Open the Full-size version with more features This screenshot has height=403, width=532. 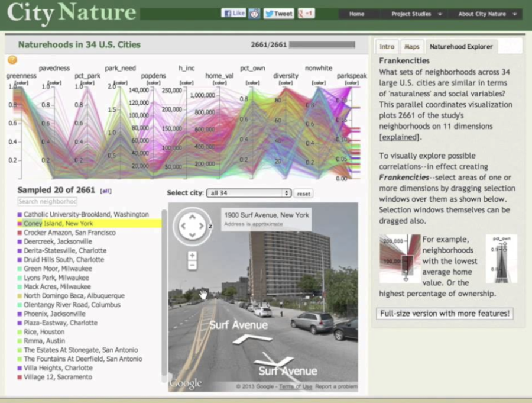pos(444,314)
